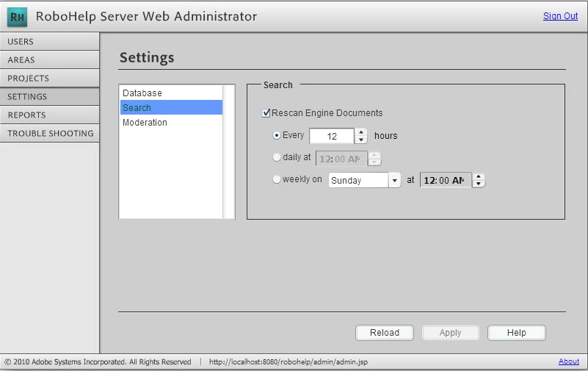Click the Apply button
Viewport: 588px width, 371px height.
pyautogui.click(x=451, y=333)
